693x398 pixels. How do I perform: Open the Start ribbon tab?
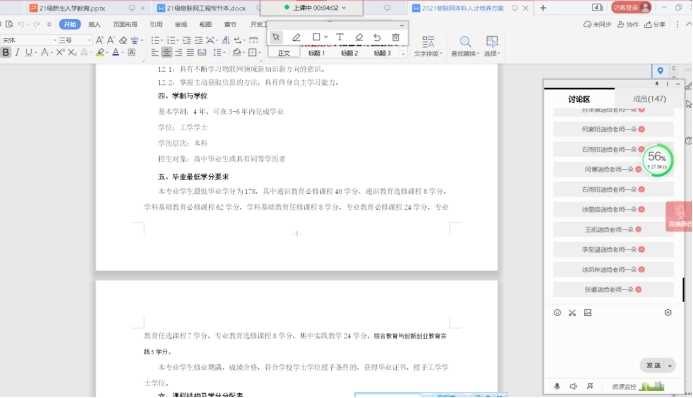[69, 24]
